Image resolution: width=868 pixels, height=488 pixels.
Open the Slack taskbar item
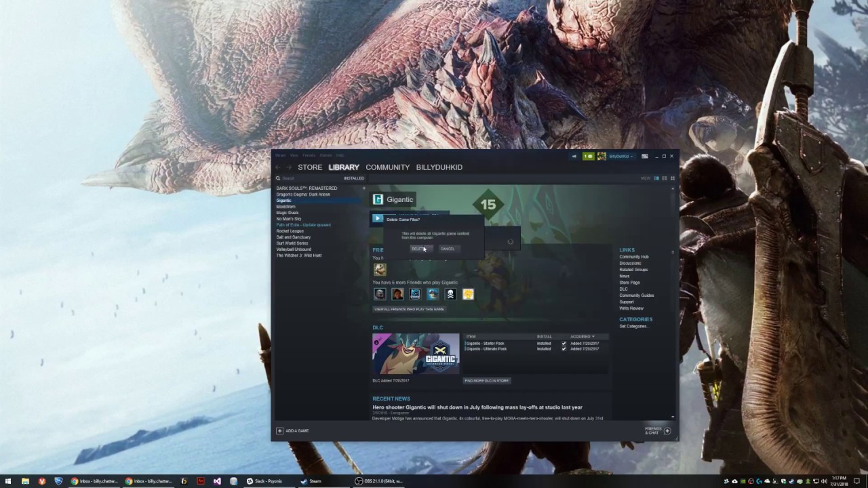click(x=267, y=481)
